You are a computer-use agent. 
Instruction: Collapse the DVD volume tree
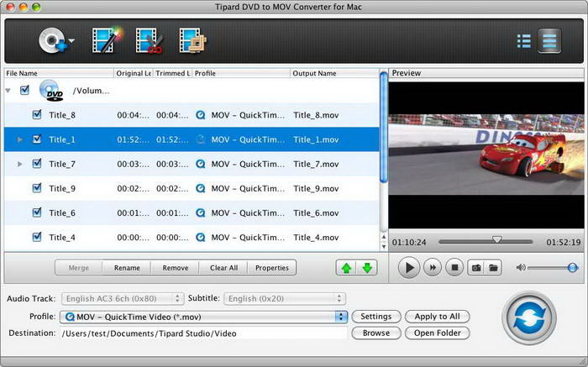point(8,90)
